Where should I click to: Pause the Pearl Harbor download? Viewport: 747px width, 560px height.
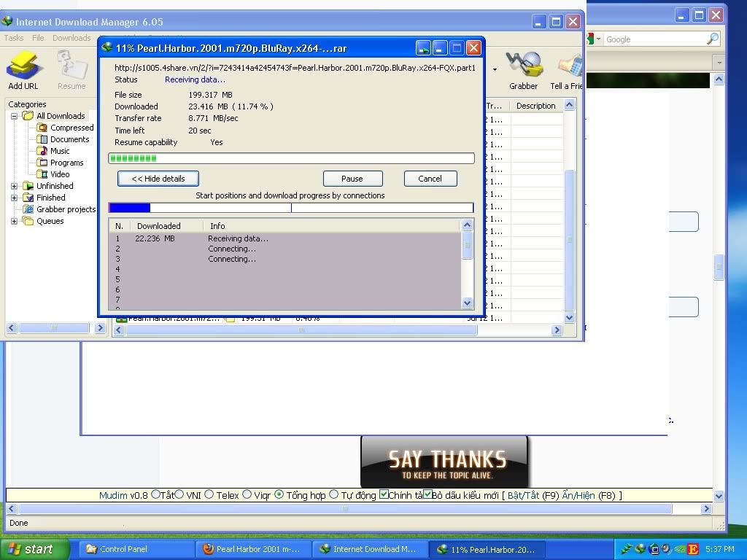coord(352,179)
